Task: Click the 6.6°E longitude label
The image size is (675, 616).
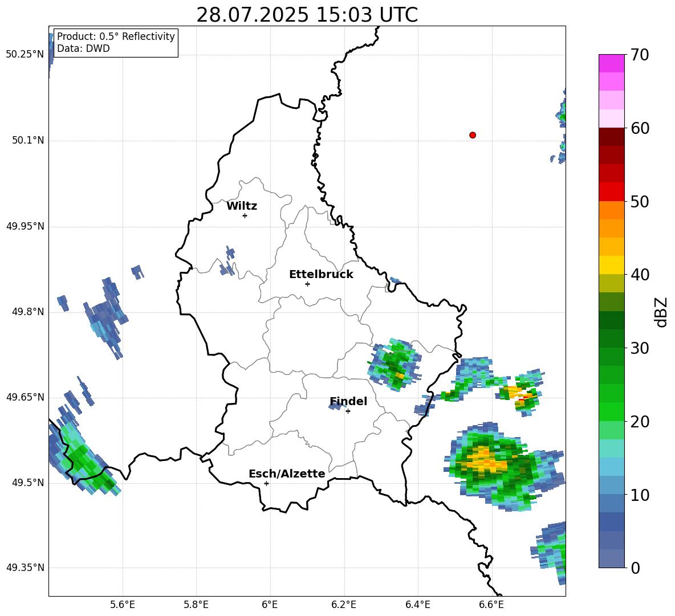Action: point(491,605)
